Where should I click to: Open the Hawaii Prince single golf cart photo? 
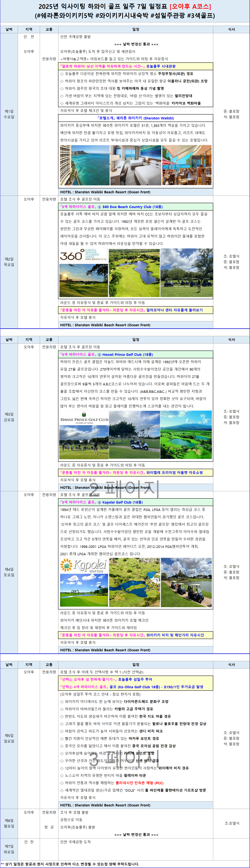[134, 435]
